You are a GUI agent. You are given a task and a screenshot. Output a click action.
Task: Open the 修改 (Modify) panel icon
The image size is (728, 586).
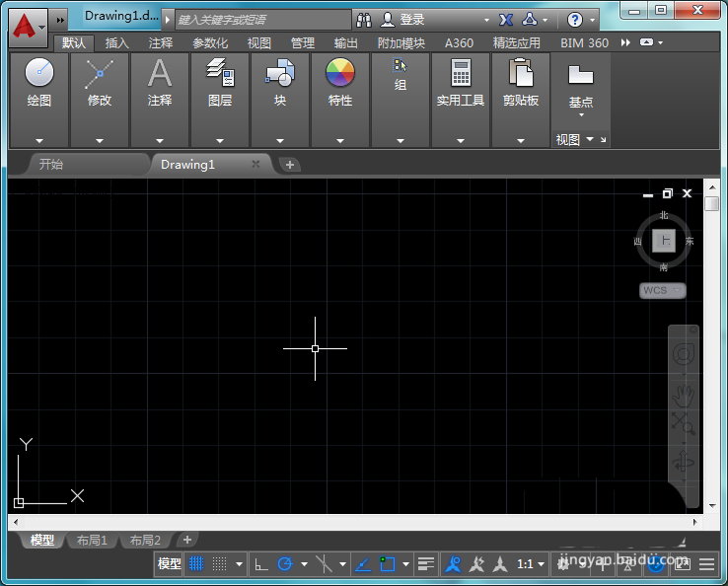coord(100,73)
